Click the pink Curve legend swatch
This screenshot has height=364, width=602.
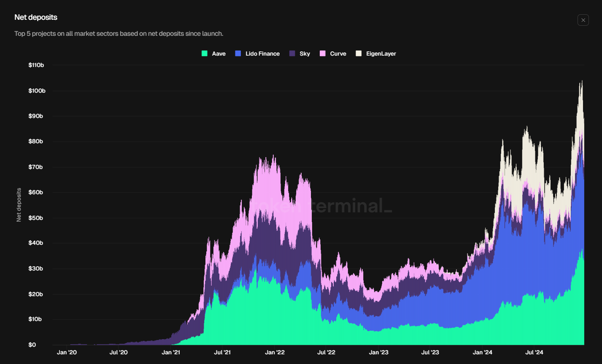[323, 54]
